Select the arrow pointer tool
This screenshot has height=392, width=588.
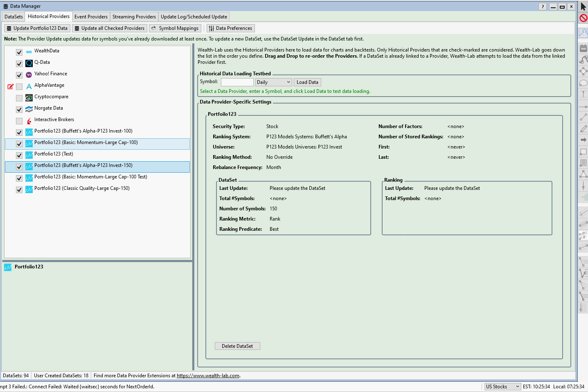tap(583, 7)
